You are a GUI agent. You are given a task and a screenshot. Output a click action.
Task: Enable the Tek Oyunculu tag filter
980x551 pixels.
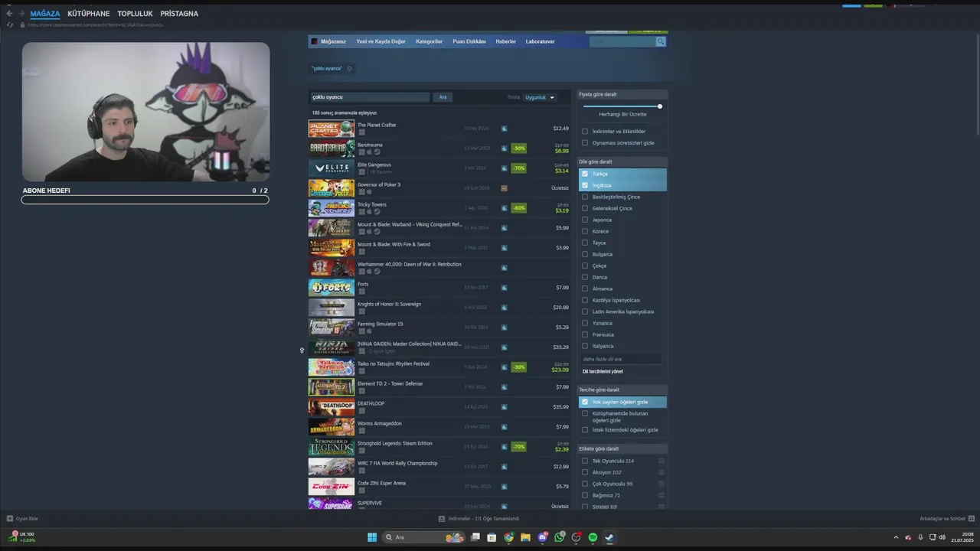pos(585,461)
